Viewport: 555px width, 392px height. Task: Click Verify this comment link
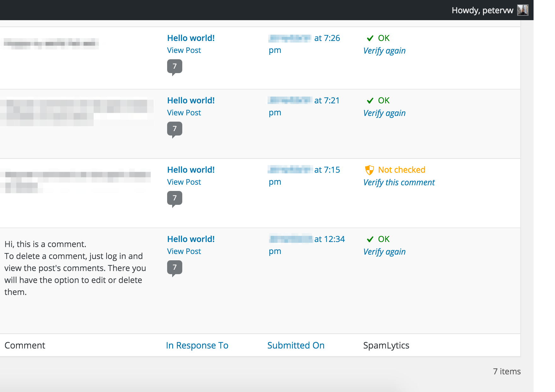[x=399, y=182]
